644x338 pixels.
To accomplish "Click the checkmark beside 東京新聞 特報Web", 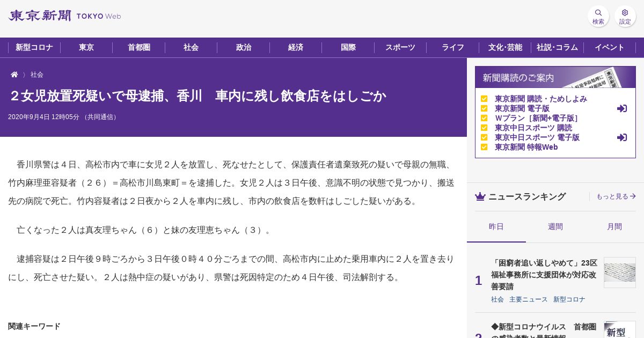I will click(484, 147).
